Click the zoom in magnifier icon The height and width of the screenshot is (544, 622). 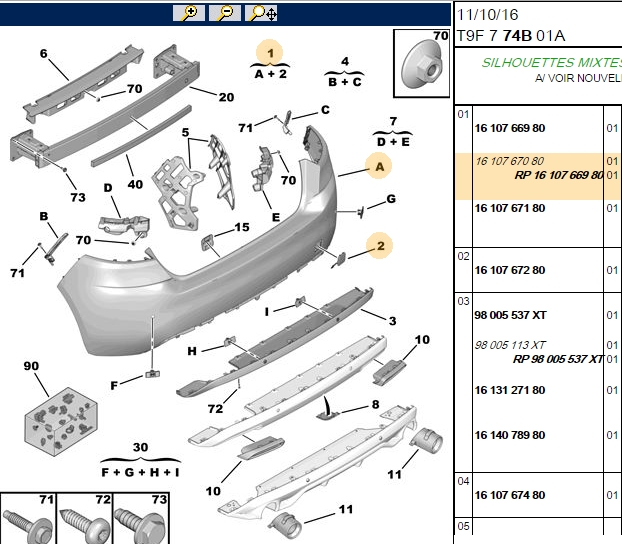click(189, 13)
